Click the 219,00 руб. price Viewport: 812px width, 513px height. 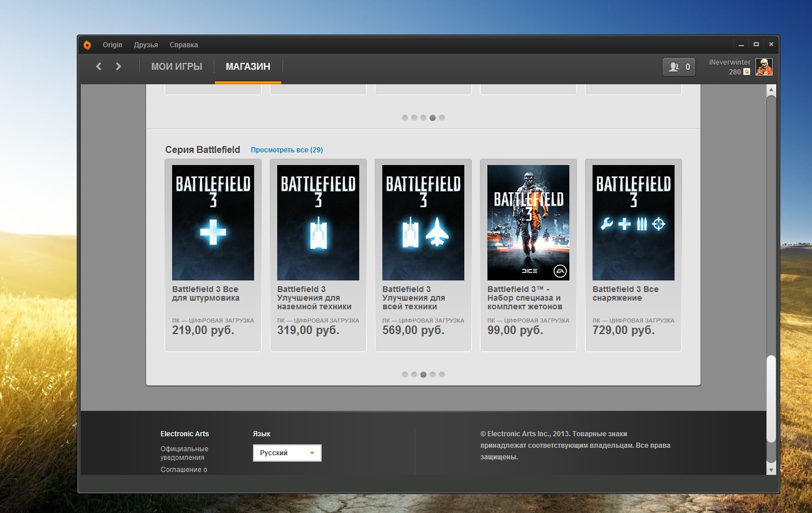point(203,330)
